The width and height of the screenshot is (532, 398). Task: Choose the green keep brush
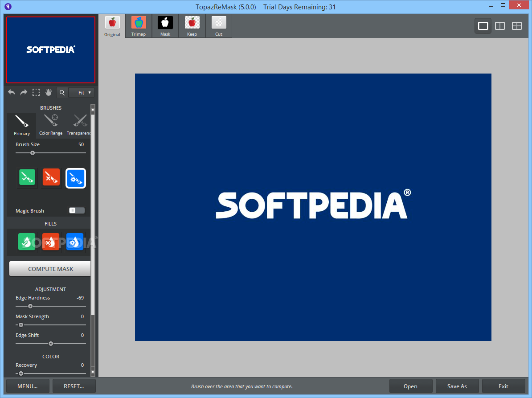[x=27, y=177]
